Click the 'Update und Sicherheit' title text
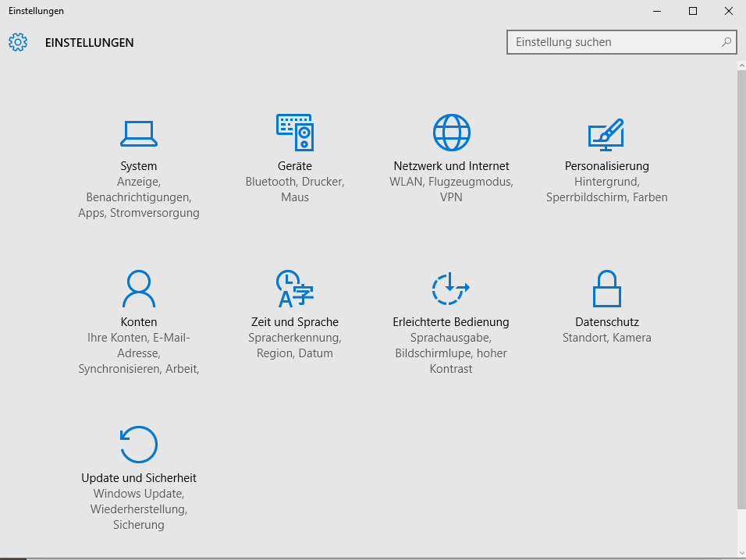This screenshot has height=560, width=746. pyautogui.click(x=138, y=478)
